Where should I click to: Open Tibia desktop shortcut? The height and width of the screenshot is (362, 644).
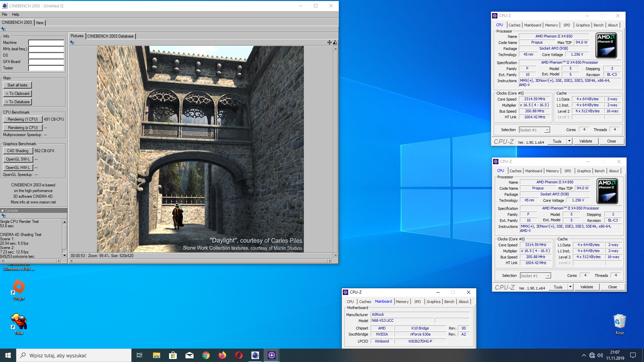(x=19, y=324)
